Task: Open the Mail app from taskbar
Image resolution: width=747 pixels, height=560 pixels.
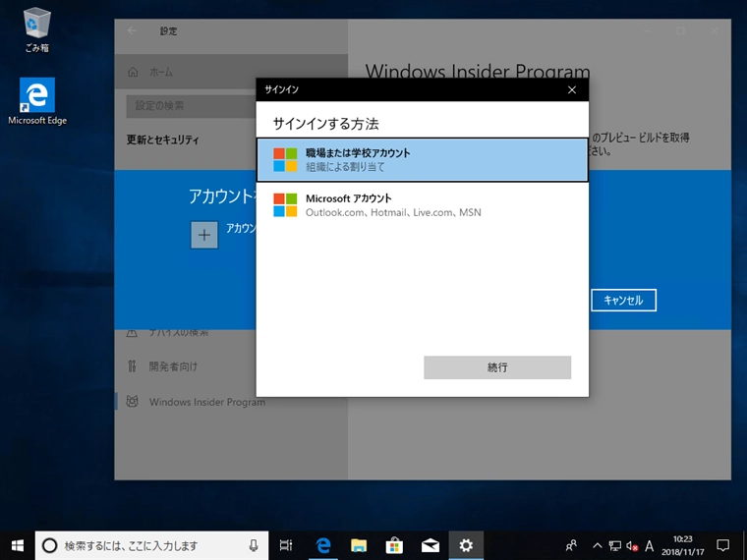Action: coord(431,545)
